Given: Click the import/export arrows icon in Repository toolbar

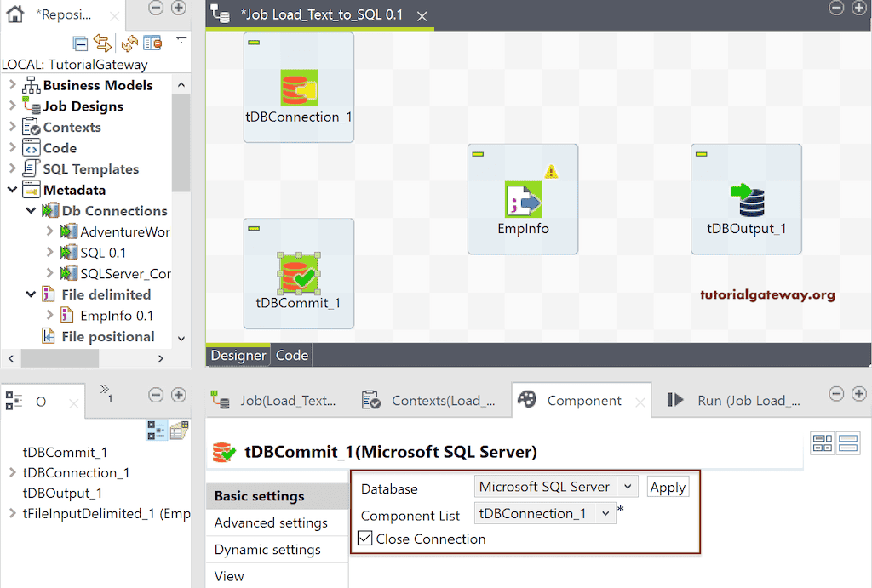Looking at the screenshot, I should pyautogui.click(x=102, y=43).
